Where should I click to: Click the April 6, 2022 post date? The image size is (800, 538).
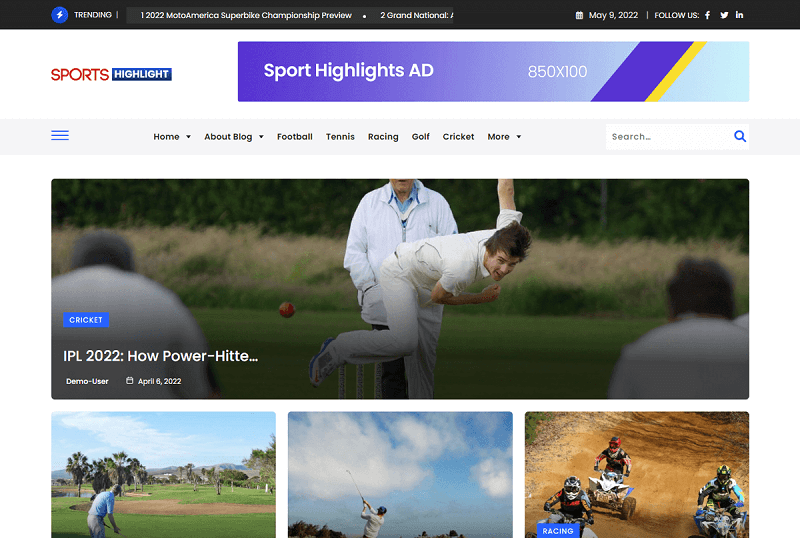click(159, 381)
